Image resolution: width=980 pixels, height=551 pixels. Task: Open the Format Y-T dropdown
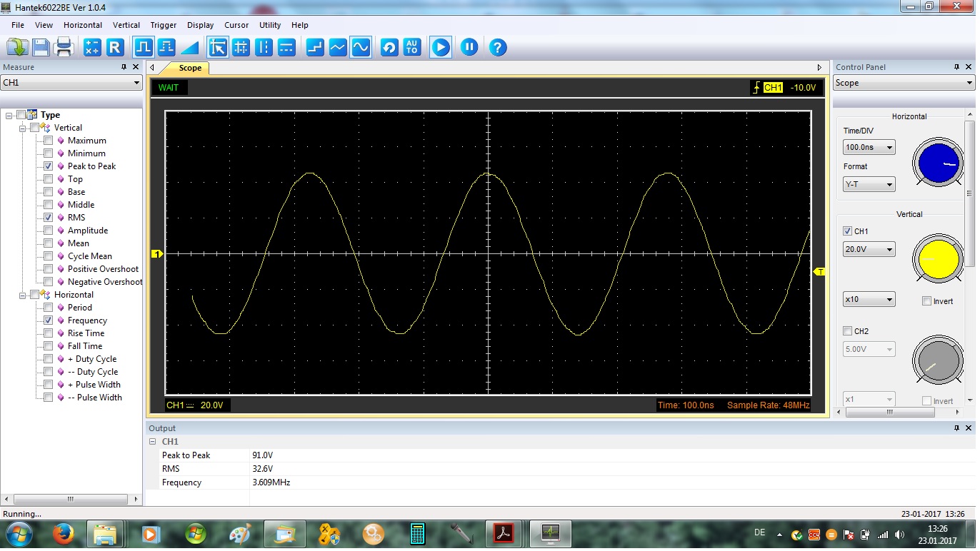click(869, 185)
